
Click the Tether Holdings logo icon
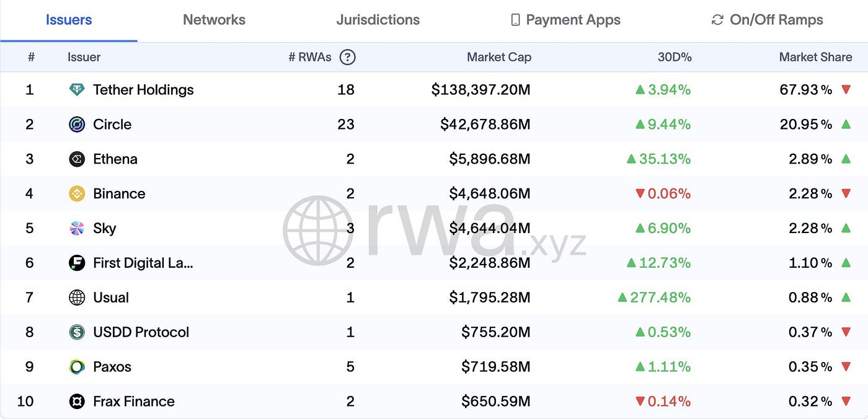pyautogui.click(x=77, y=90)
